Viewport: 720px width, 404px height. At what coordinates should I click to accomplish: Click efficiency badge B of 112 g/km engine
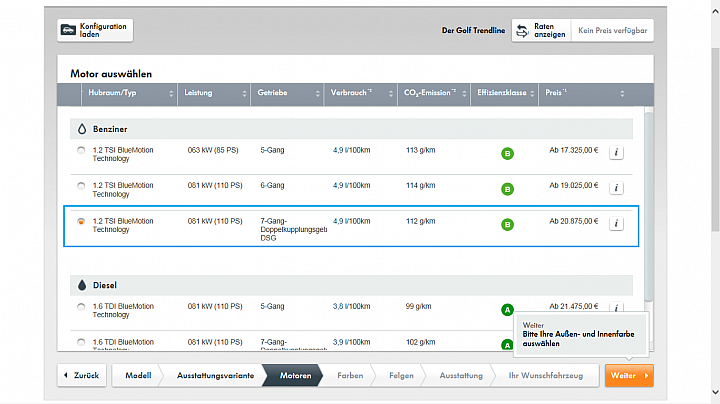tap(507, 225)
